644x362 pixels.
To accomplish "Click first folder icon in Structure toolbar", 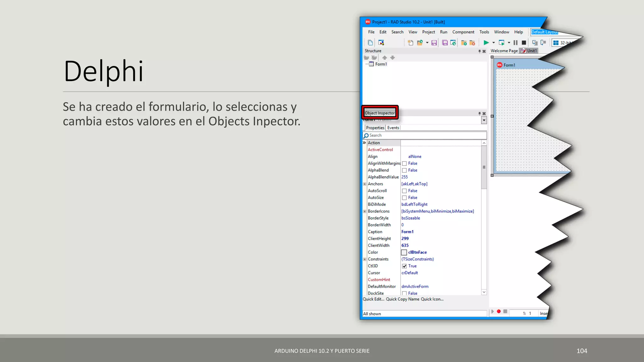I will [x=366, y=58].
